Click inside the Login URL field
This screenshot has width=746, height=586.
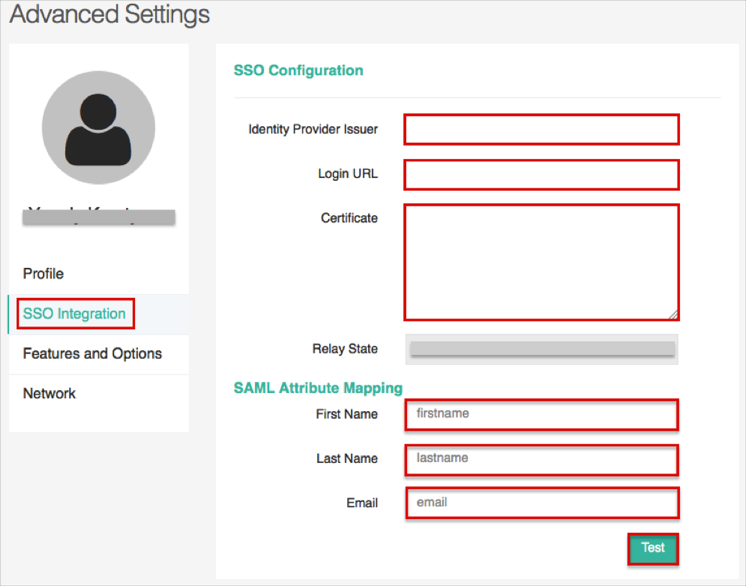coord(541,174)
